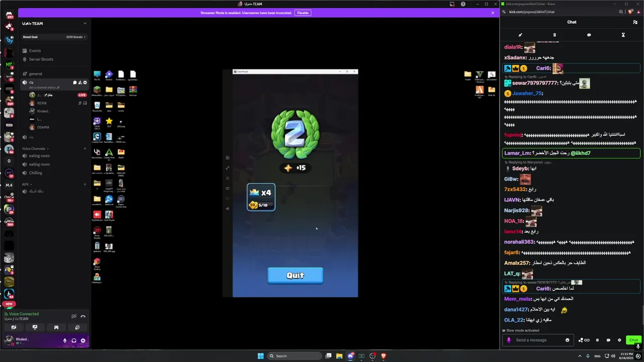Open the Discord soundboard button
The width and height of the screenshot is (644, 362).
point(77,327)
